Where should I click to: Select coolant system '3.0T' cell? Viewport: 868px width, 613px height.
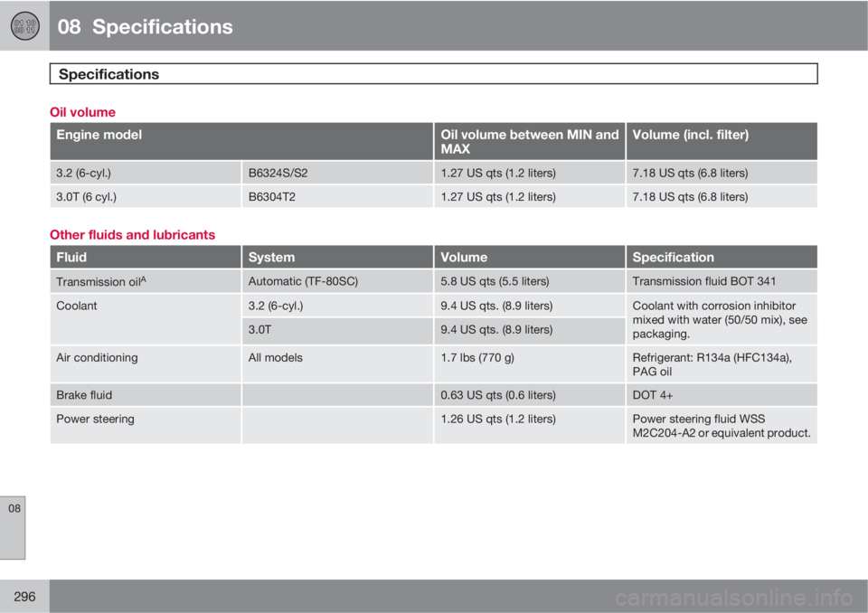pyautogui.click(x=337, y=331)
